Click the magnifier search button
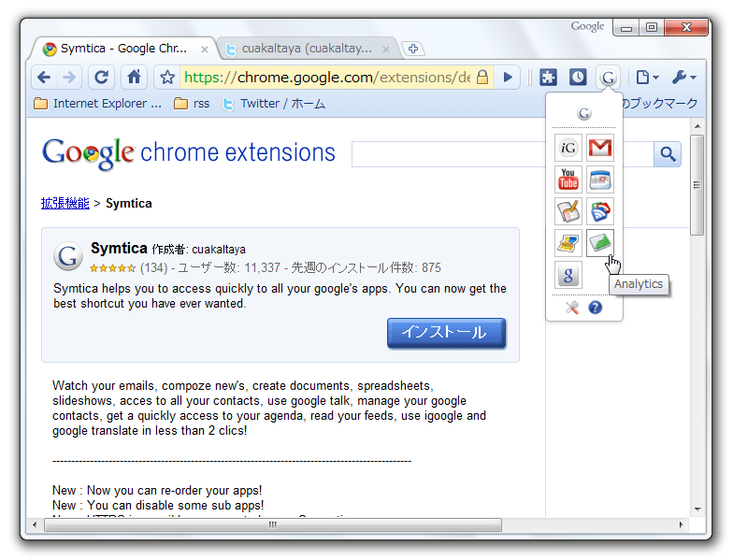 point(668,153)
